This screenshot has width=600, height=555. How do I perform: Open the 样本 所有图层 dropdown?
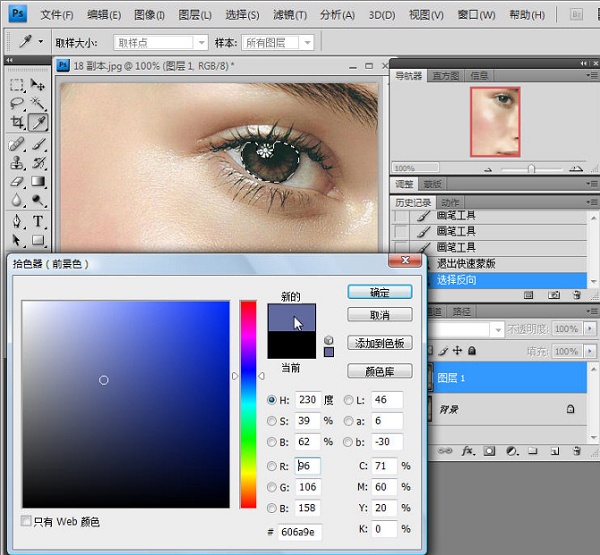277,42
